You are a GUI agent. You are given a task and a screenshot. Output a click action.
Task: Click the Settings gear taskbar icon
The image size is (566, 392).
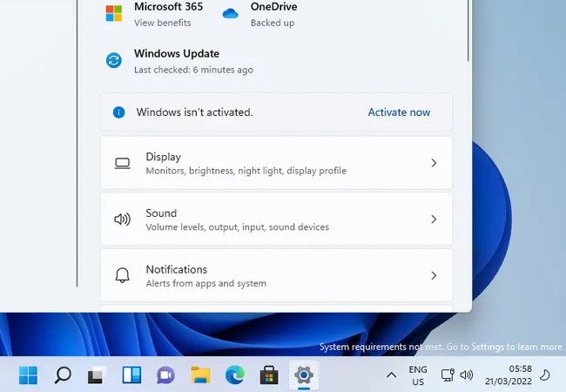(x=304, y=375)
